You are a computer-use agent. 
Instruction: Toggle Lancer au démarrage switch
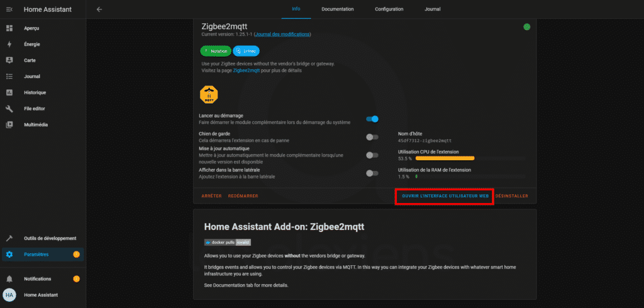pyautogui.click(x=372, y=119)
